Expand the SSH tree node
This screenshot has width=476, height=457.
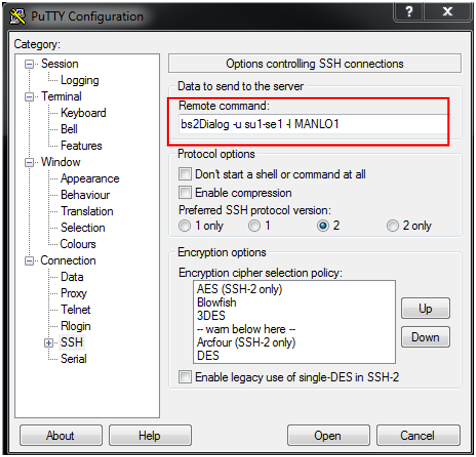[x=49, y=343]
